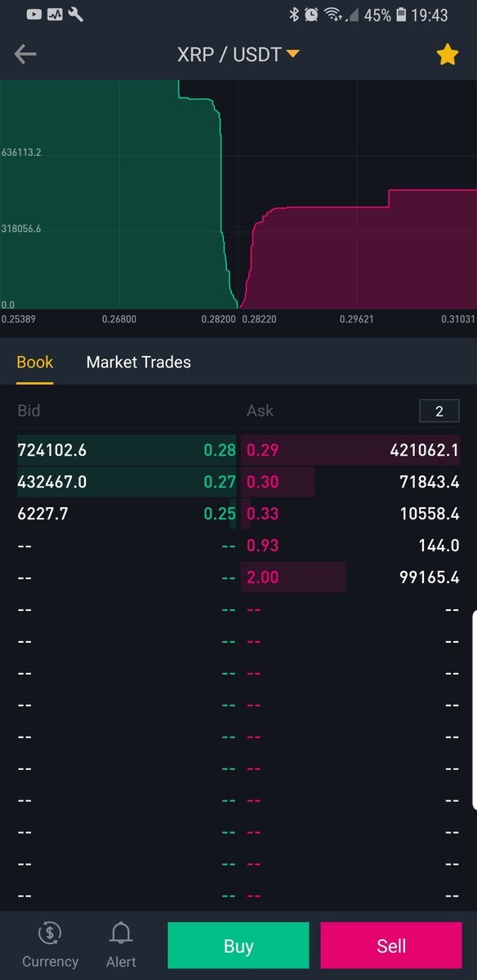This screenshot has height=980, width=477.
Task: Click the ask price 2.00
Action: (263, 577)
